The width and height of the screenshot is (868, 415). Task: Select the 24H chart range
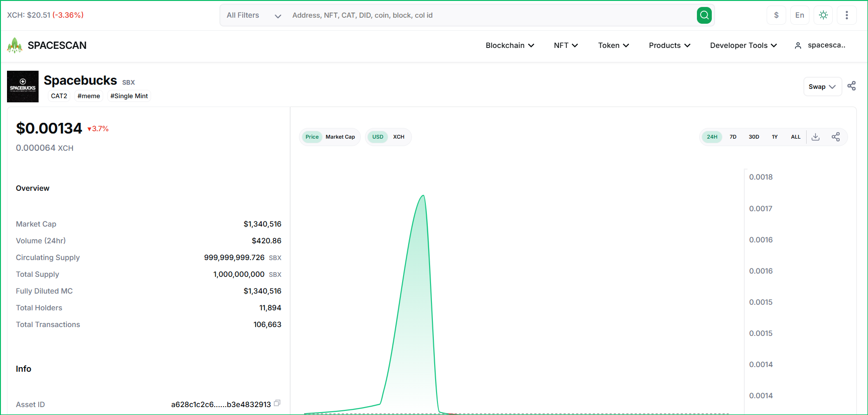(x=712, y=137)
